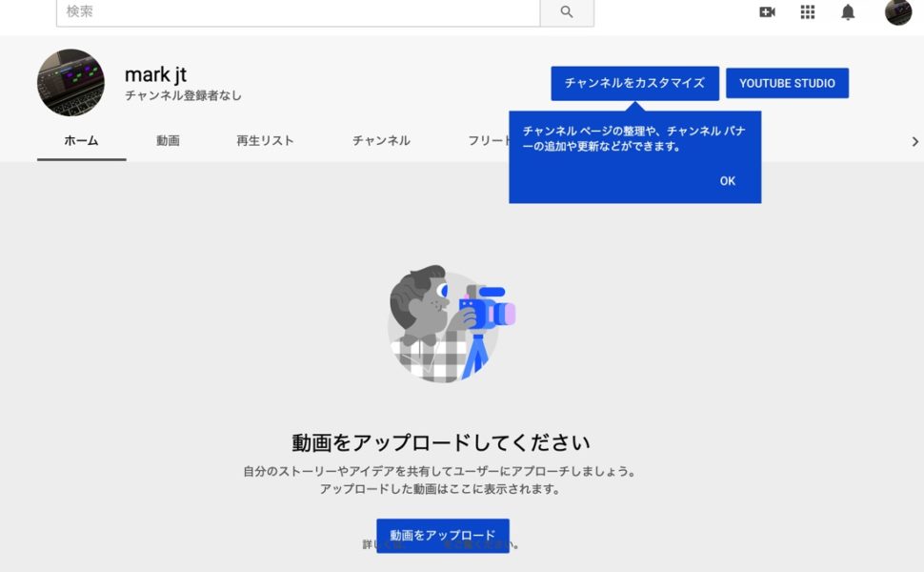Open the YouTube apps grid
This screenshot has height=572, width=924.
click(808, 11)
